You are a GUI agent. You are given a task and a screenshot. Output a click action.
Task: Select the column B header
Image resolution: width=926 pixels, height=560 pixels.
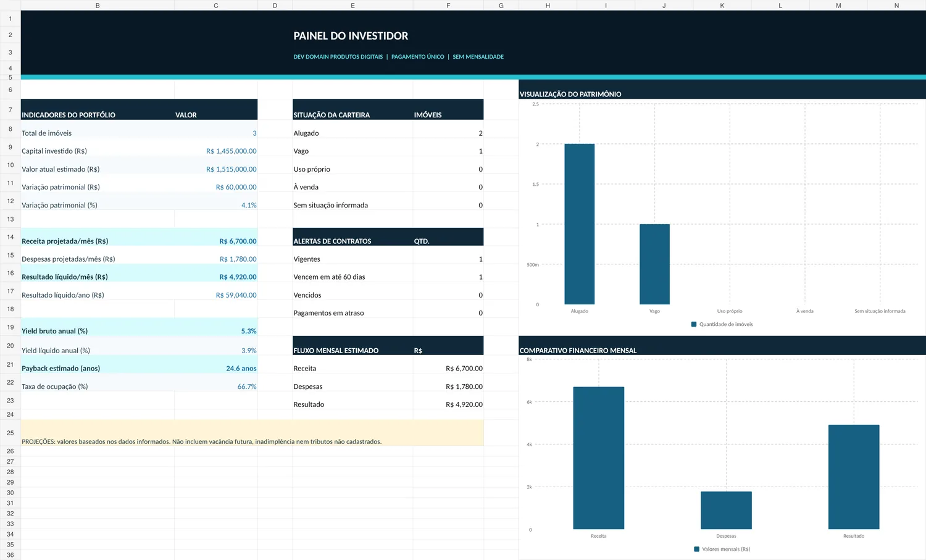pos(98,6)
